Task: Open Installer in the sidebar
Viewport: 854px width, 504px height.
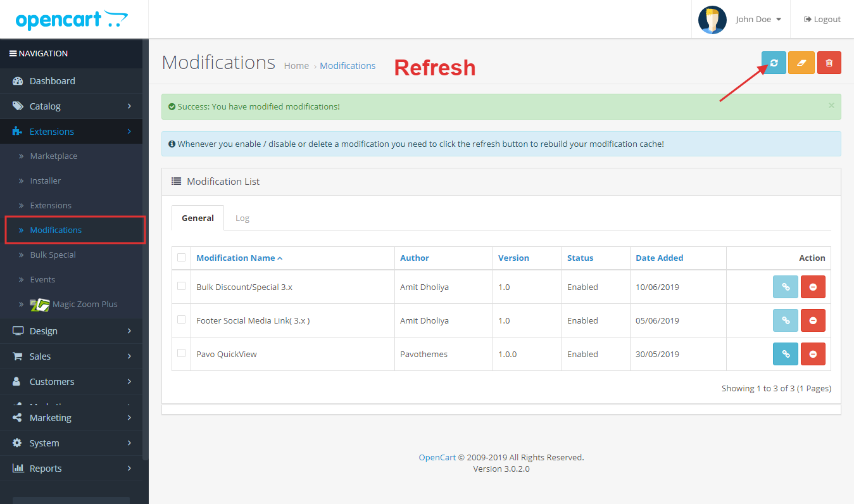Action: (46, 181)
